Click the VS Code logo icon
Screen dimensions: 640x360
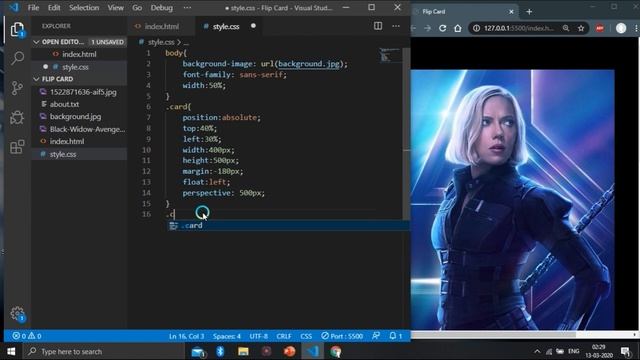(14, 7)
